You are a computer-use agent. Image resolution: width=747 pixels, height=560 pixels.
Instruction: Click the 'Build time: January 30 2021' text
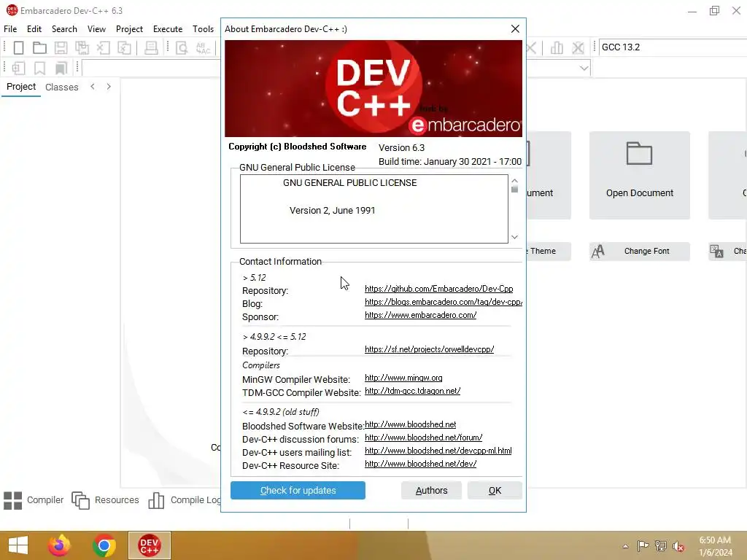[449, 161]
